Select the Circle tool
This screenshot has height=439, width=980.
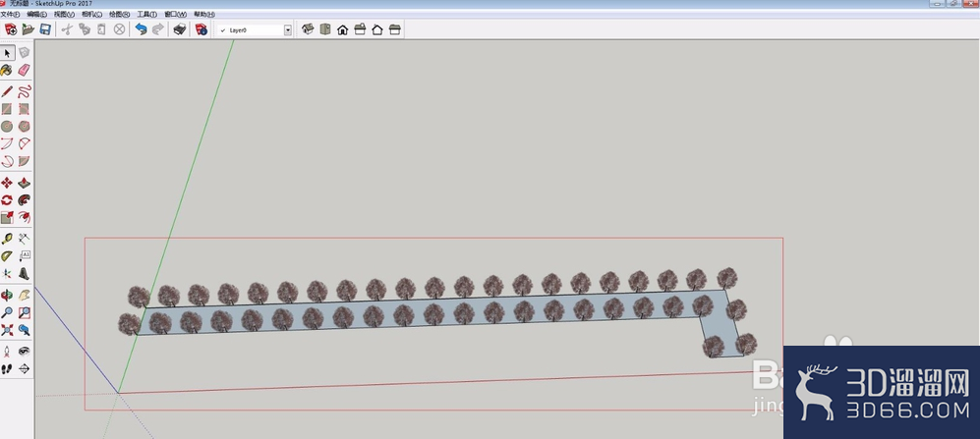[x=7, y=126]
